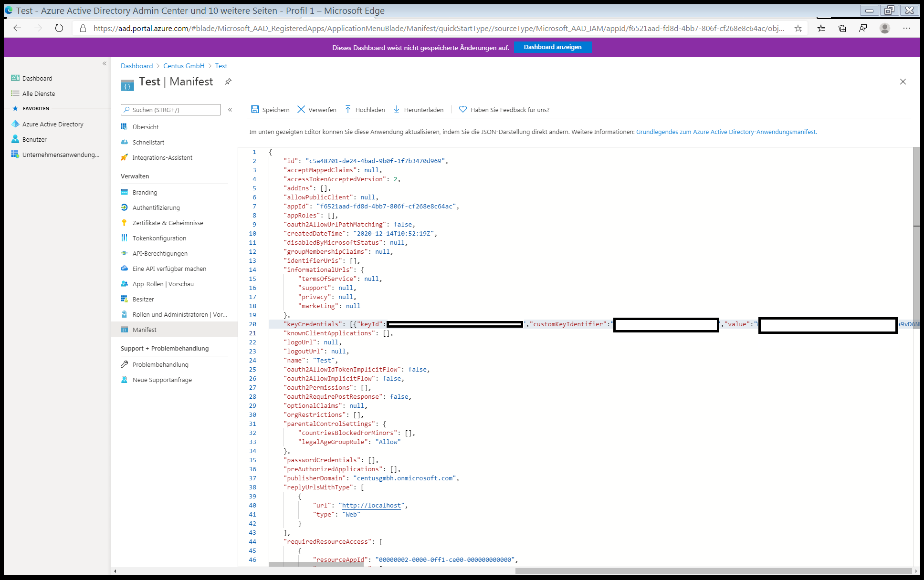The height and width of the screenshot is (580, 924).
Task: Click line number 20 in editor
Action: click(252, 324)
